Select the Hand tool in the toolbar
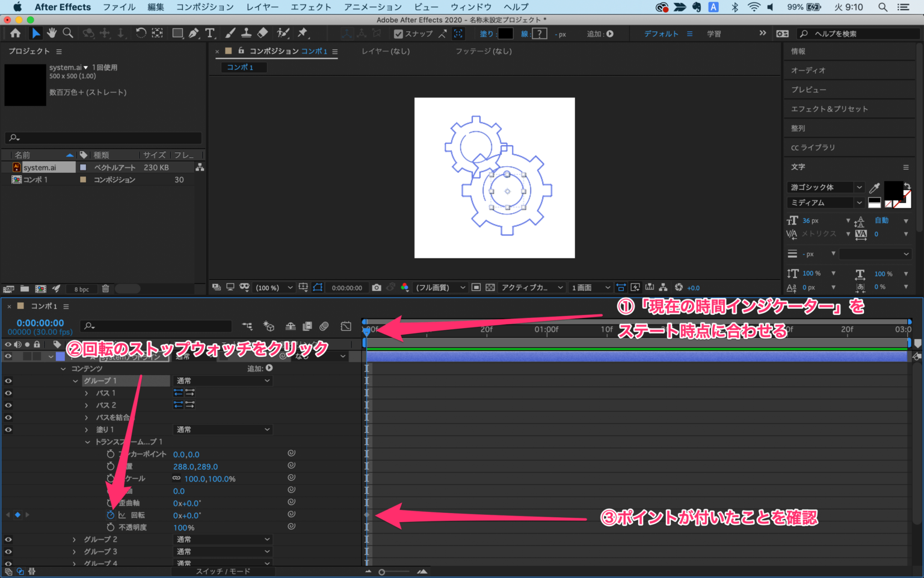Image resolution: width=924 pixels, height=578 pixels. [x=52, y=33]
